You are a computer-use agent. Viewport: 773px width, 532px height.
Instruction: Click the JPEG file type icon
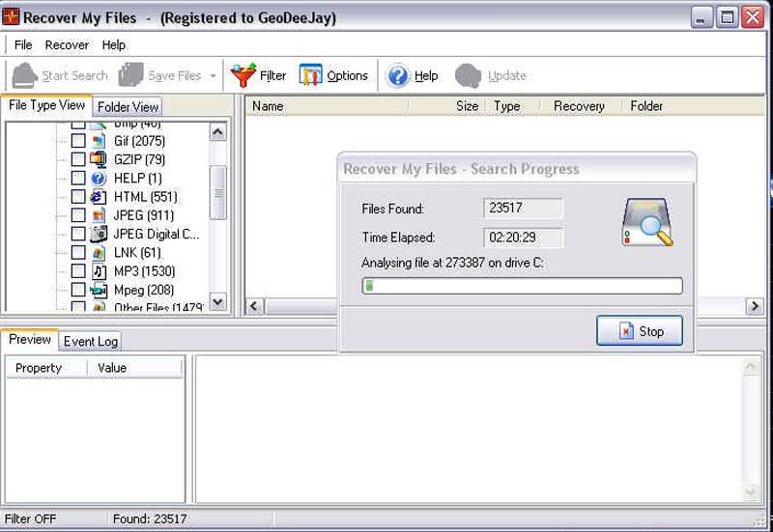click(x=99, y=215)
